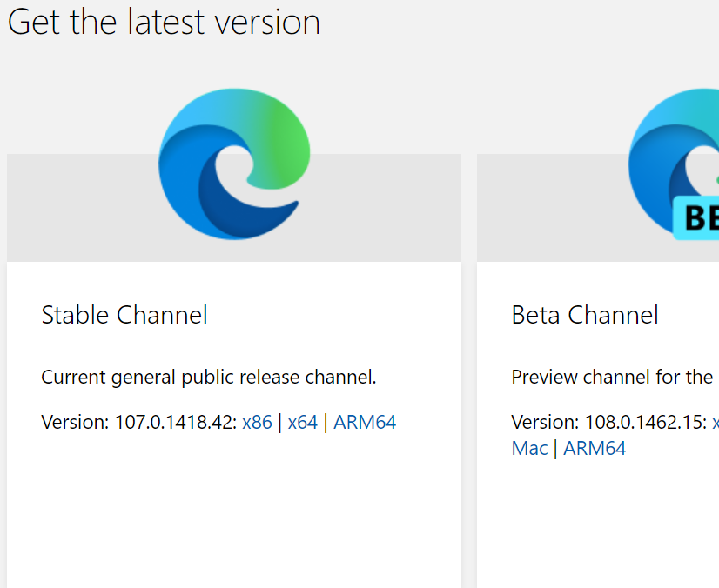Click the "Get the latest version" title
The image size is (719, 588).
point(164,23)
